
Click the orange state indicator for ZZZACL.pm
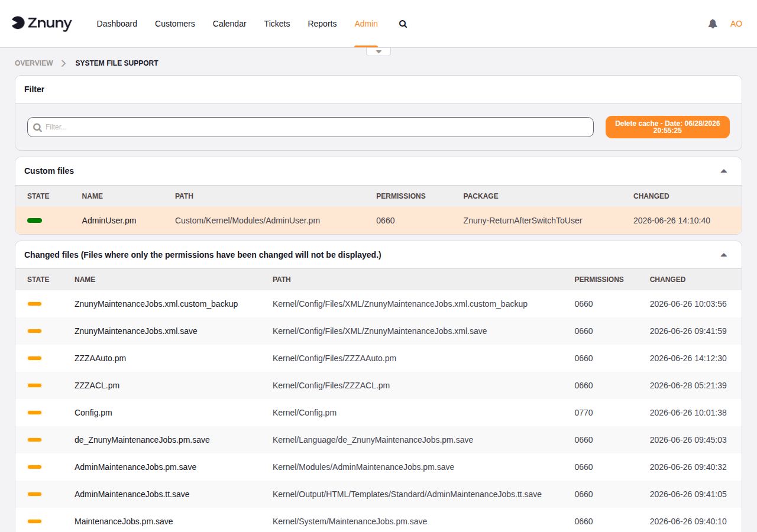pyautogui.click(x=34, y=385)
